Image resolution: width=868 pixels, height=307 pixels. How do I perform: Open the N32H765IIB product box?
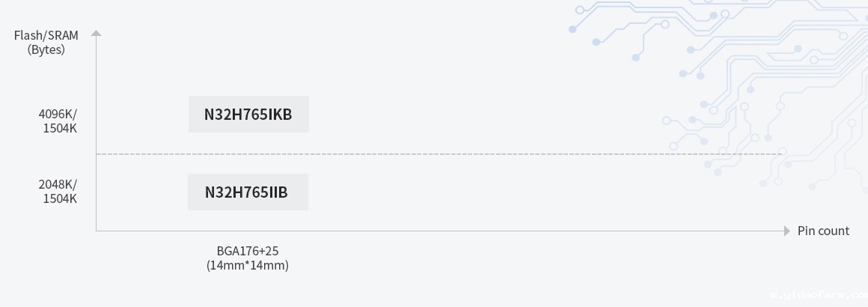(248, 192)
